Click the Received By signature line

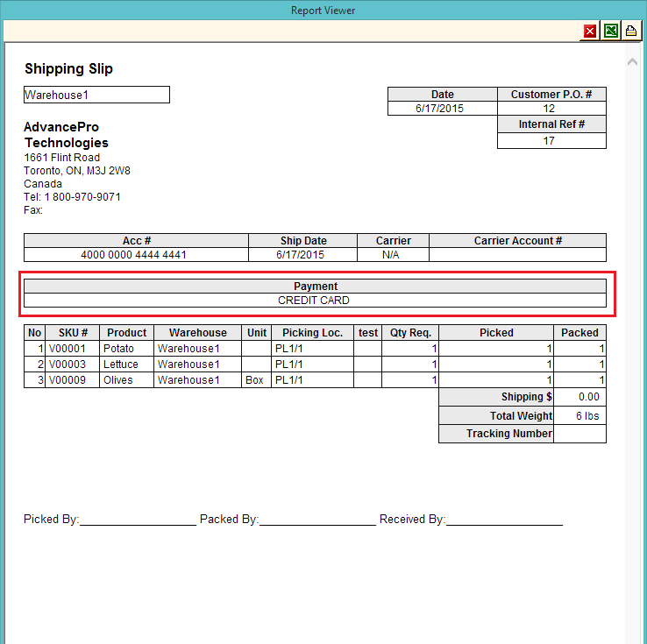504,520
